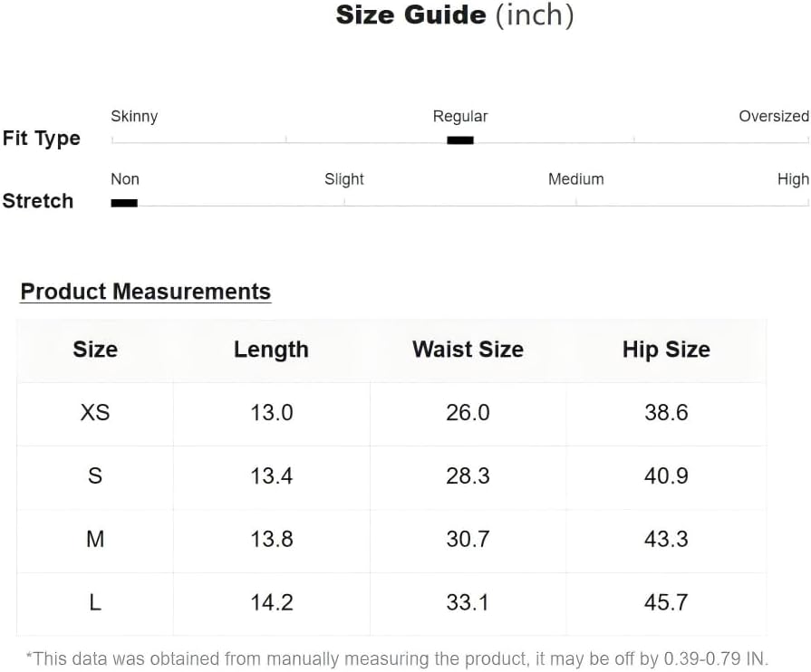This screenshot has width=811, height=672.
Task: Click the 45.7 hip size cell
Action: tap(666, 602)
